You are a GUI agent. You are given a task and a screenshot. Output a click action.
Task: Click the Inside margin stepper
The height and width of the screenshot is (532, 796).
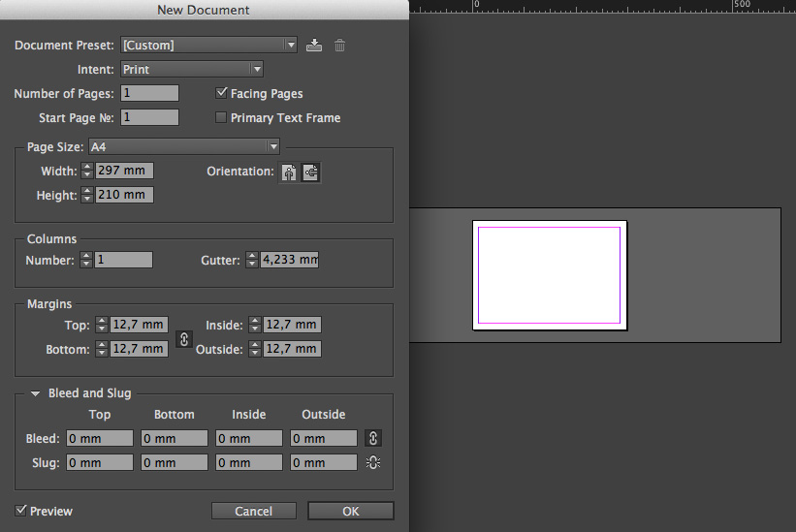[x=255, y=325]
